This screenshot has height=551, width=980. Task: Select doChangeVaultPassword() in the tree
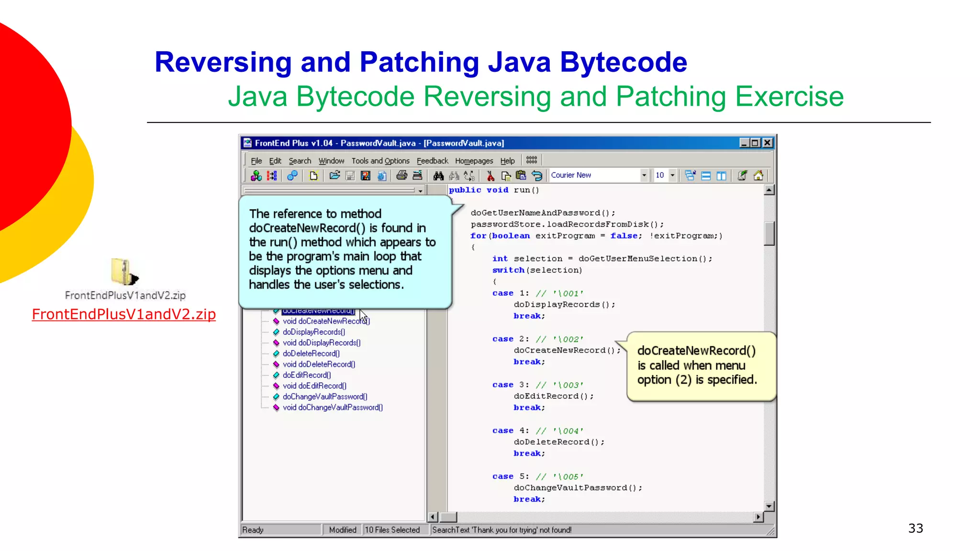click(325, 397)
